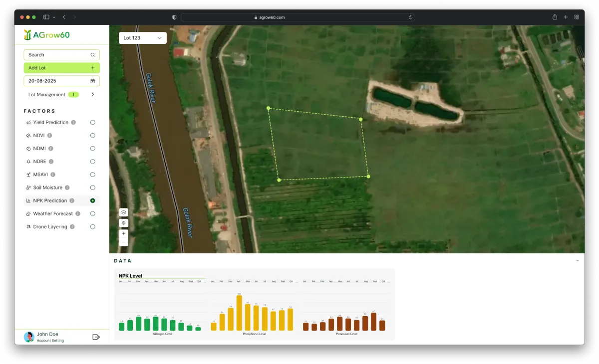Viewport: 599px width, 364px height.
Task: Click the John Doe user name
Action: 47,334
